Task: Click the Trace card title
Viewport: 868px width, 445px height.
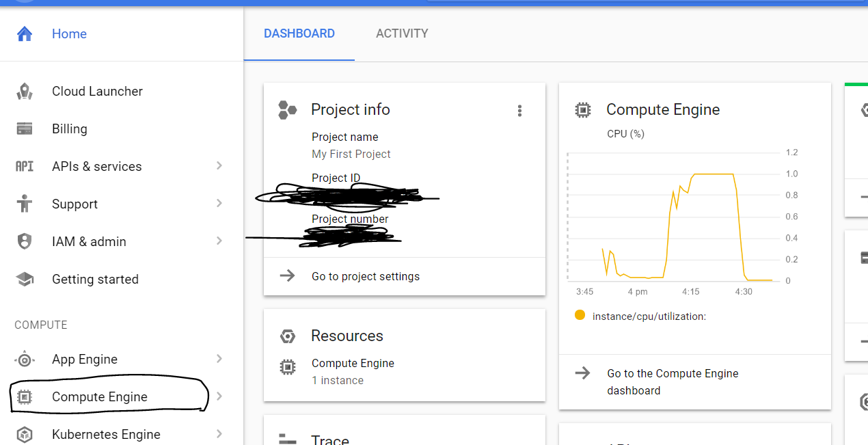Action: (x=330, y=440)
